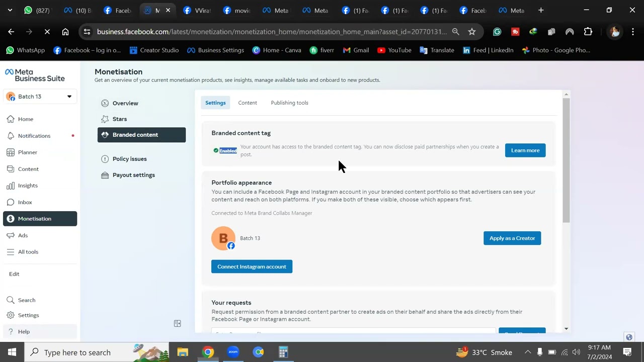Open the browser extensions puzzle icon
The height and width of the screenshot is (362, 644).
coord(588,32)
